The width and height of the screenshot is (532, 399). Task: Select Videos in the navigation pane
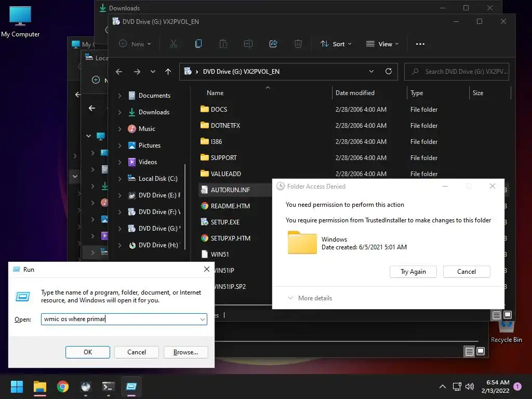(142, 162)
